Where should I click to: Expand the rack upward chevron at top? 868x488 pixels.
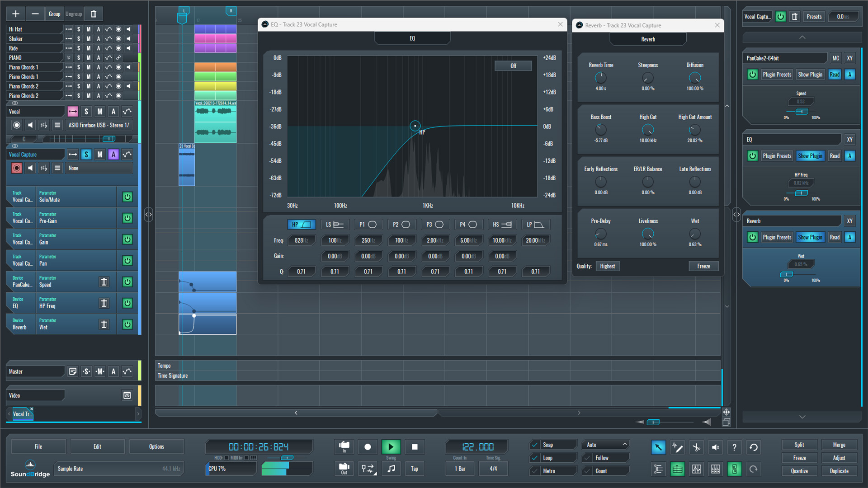pos(802,37)
